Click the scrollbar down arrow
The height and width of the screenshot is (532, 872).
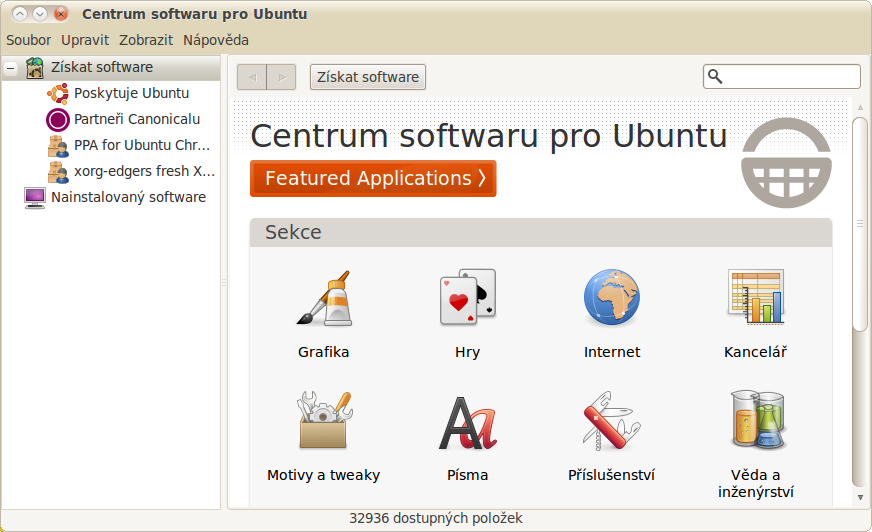860,498
